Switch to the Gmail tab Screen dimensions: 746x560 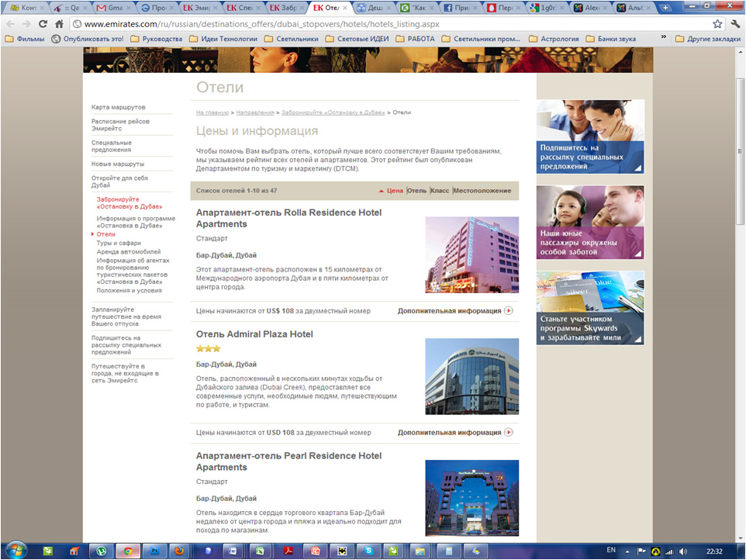(112, 8)
